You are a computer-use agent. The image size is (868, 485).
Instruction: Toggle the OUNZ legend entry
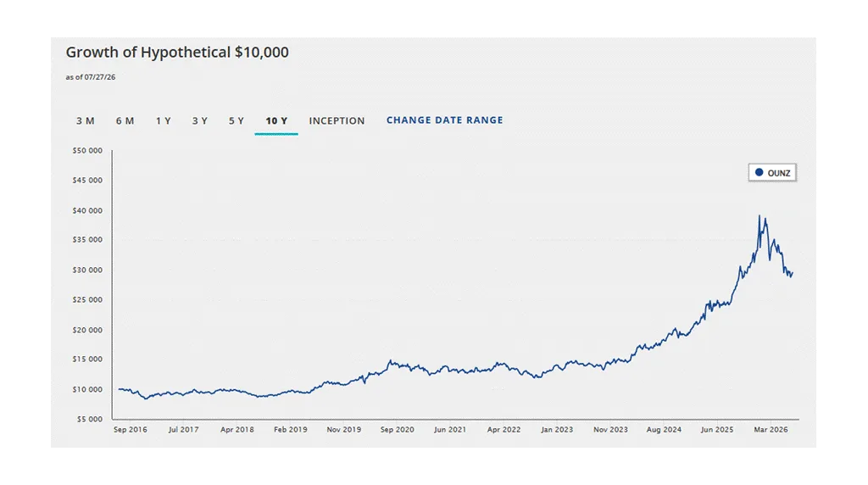coord(772,173)
